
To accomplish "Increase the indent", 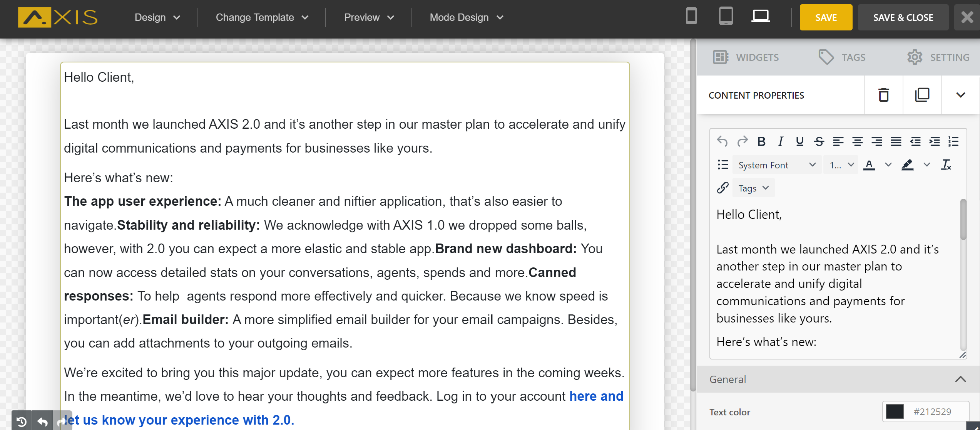I will point(935,141).
